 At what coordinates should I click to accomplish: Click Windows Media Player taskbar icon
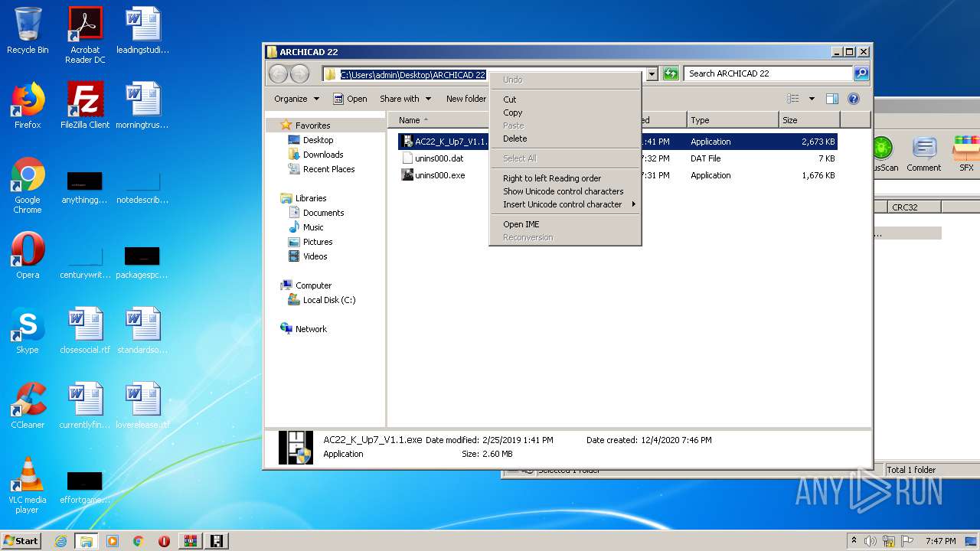pos(113,541)
